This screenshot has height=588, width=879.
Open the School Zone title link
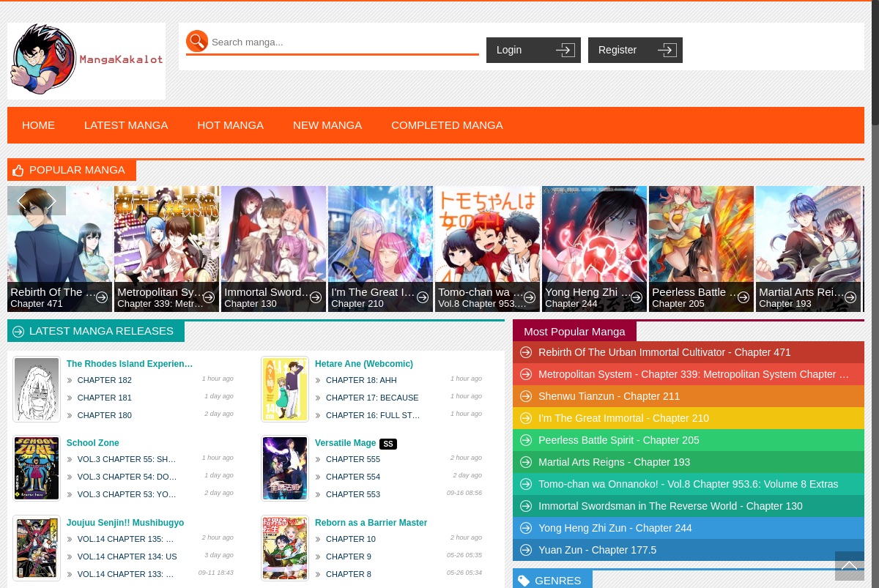[92, 443]
